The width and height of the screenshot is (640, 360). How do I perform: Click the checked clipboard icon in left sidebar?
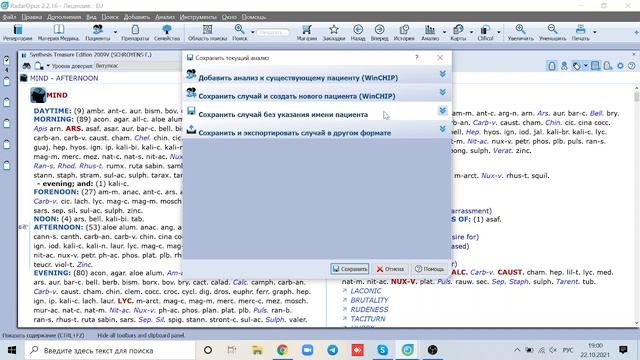(7, 60)
